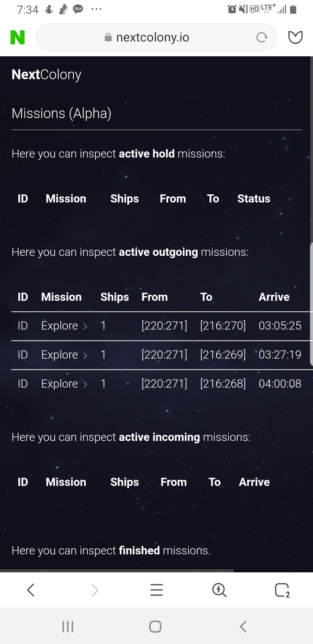Tap the lightning quick-search icon
This screenshot has width=313, height=644.
click(x=219, y=590)
